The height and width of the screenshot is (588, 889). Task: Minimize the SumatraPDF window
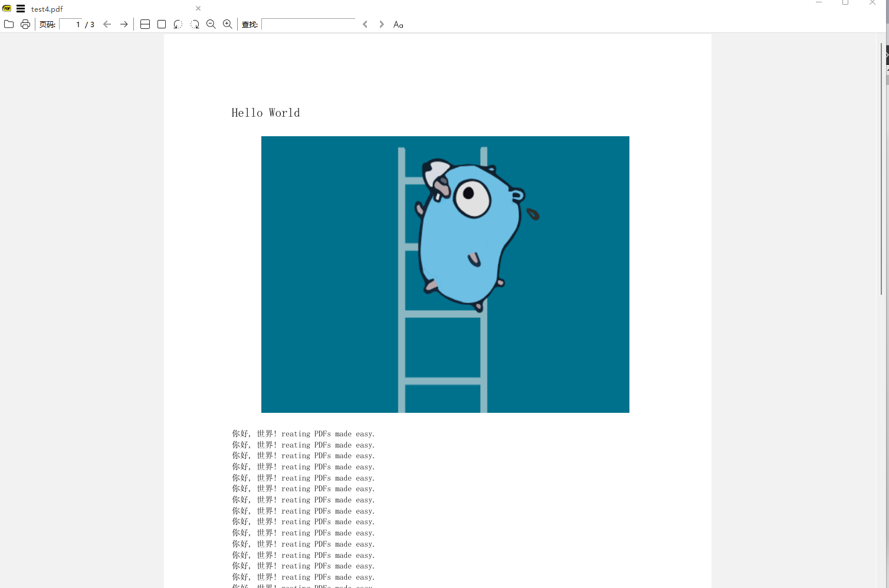coord(819,3)
